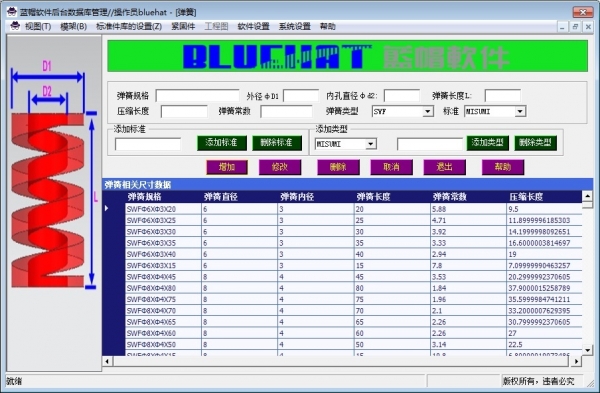Click the table scroll down arrow
Viewport: 600px width, 393px height.
587,350
